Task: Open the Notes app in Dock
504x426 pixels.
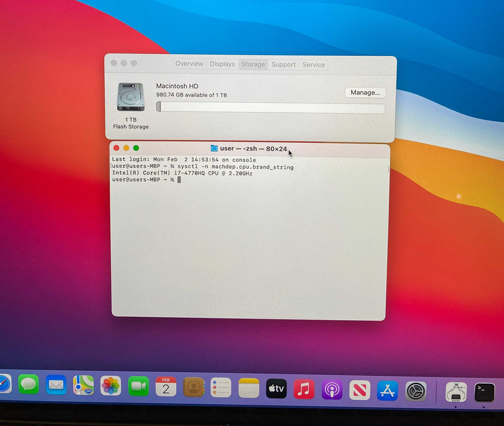Action: (249, 388)
